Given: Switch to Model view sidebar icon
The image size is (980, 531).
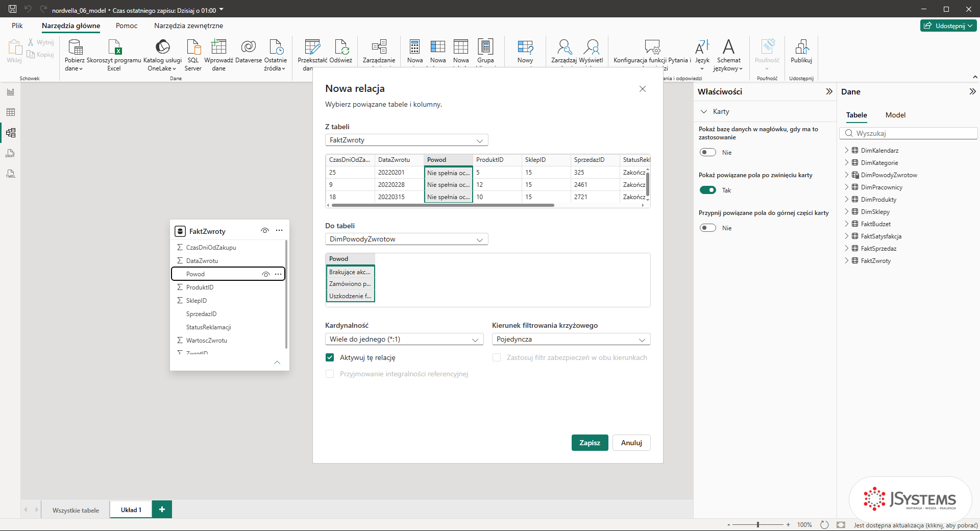Looking at the screenshot, I should [11, 133].
